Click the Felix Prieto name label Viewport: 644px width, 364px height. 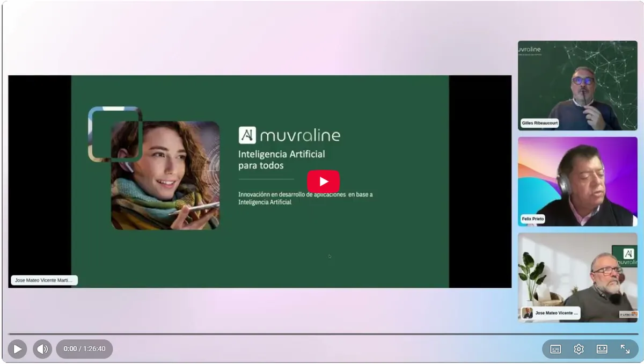tap(532, 219)
